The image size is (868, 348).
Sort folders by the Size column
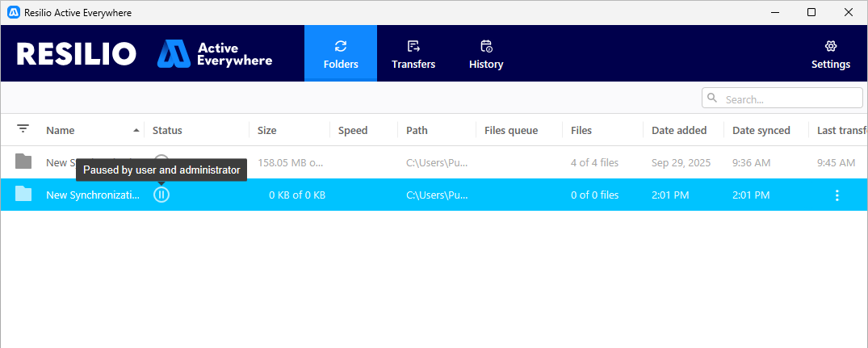tap(266, 131)
